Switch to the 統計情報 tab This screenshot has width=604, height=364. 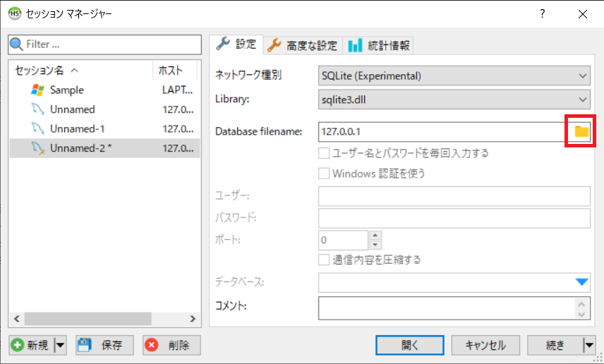tap(378, 45)
